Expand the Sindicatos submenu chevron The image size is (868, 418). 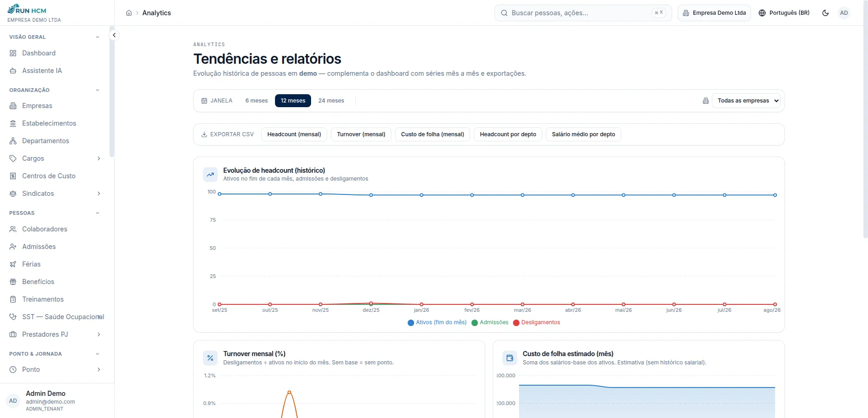(x=99, y=194)
